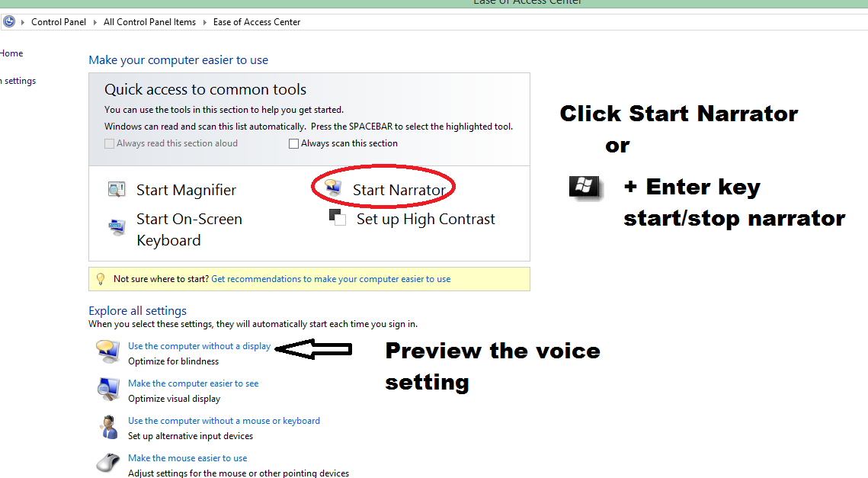Open All Control Panel Items breadcrumb
Screen dimensions: 868x478
[x=149, y=22]
